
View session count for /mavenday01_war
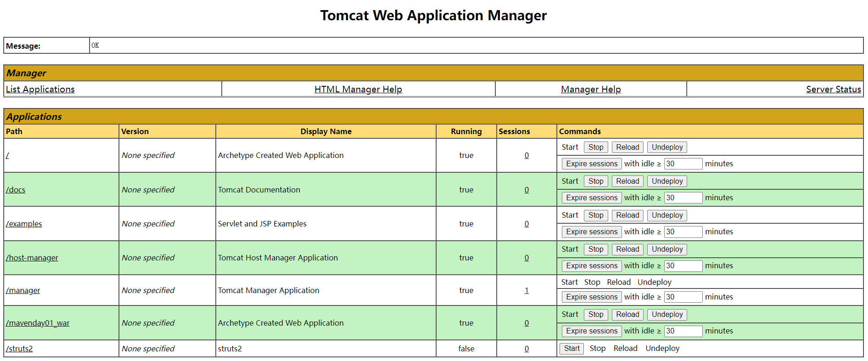pos(526,323)
